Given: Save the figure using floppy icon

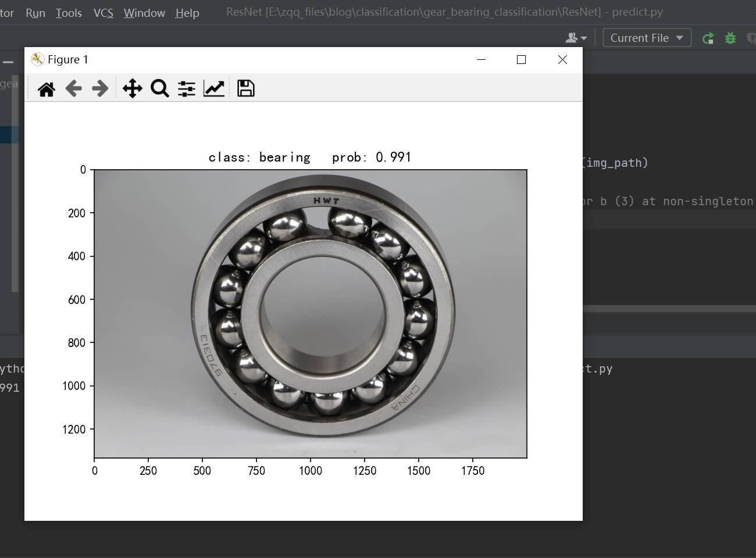Looking at the screenshot, I should coord(245,89).
